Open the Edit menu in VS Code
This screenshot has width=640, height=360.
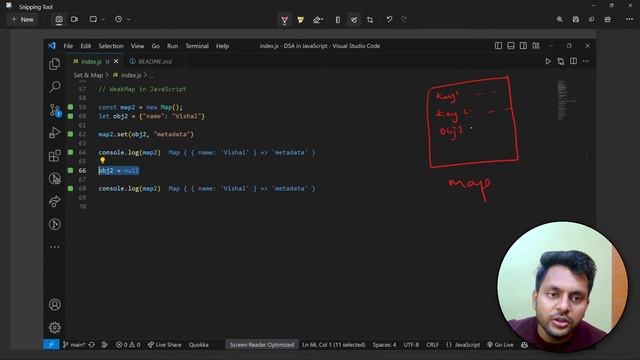coord(86,46)
